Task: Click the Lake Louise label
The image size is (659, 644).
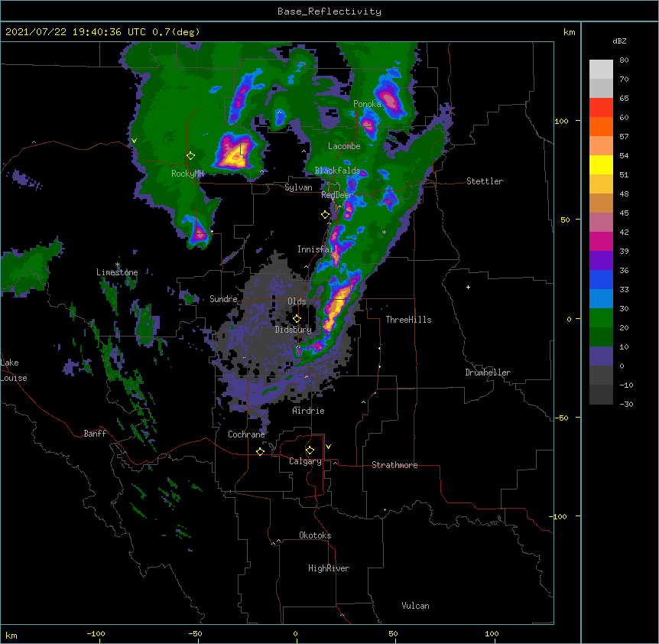Action: [x=13, y=370]
